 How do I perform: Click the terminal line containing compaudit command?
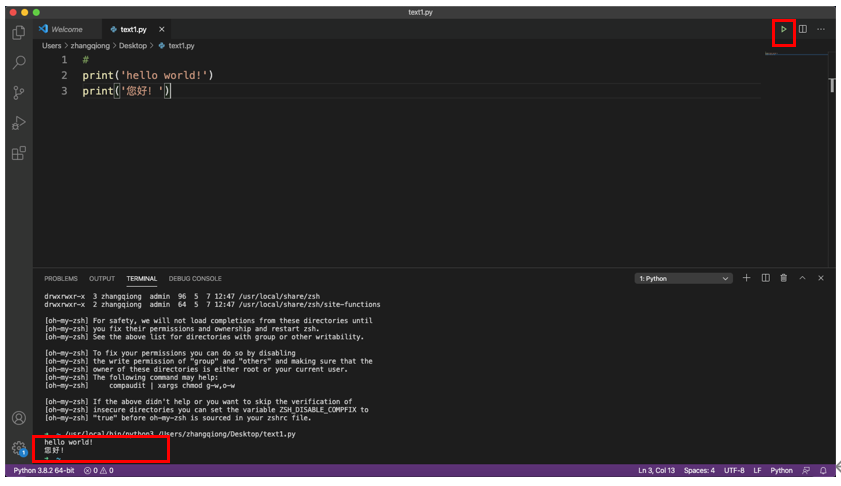click(x=140, y=386)
